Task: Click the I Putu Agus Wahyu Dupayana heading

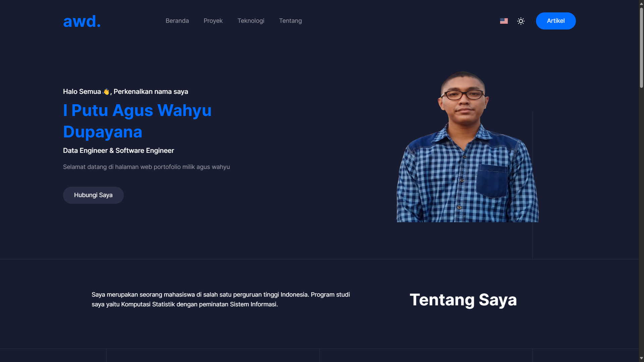Action: tap(137, 121)
